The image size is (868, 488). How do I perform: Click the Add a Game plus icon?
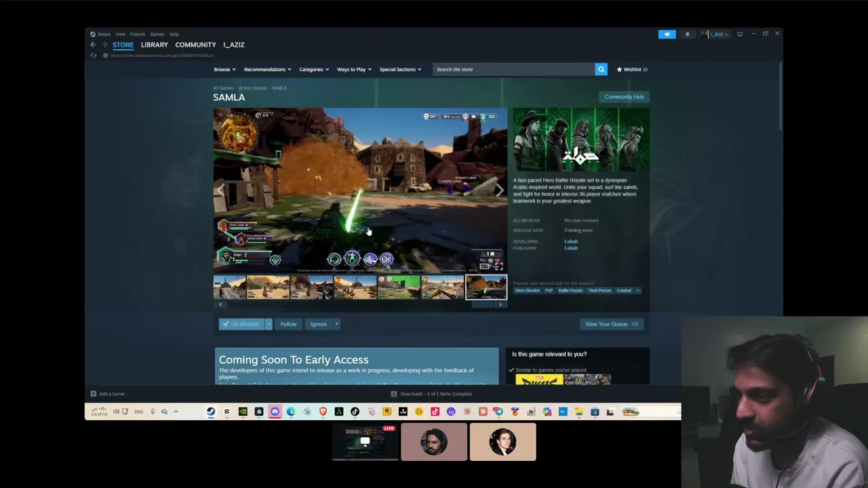(94, 394)
